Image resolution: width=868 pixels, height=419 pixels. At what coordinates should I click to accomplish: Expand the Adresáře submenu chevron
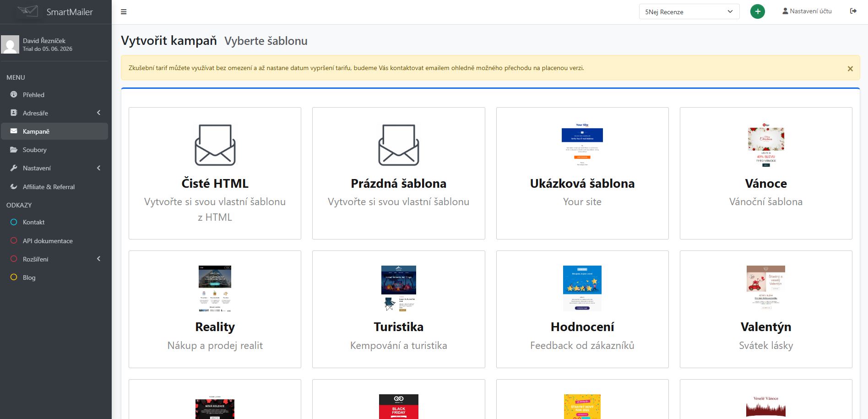point(98,113)
